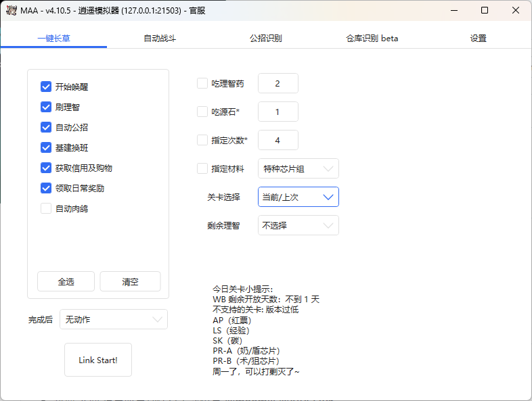This screenshot has height=401, width=532.
Task: Click the WB 剩余开放天数 line
Action: (266, 300)
